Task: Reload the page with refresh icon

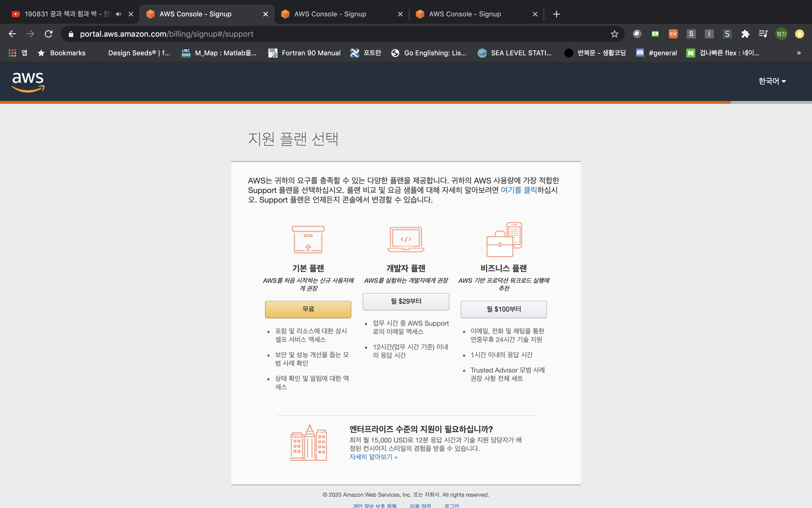Action: (49, 34)
